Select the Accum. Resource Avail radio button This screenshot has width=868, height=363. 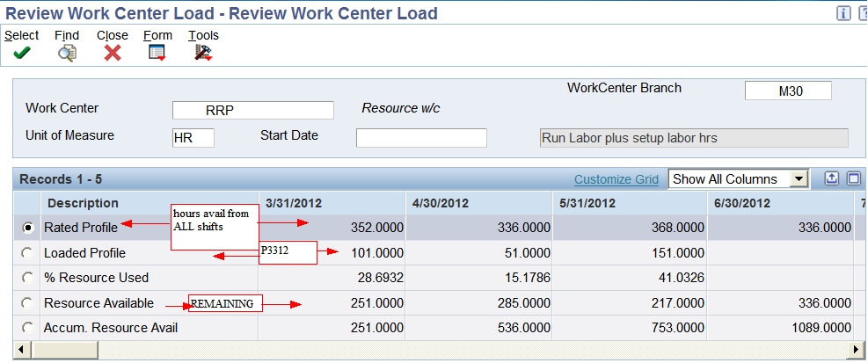(x=27, y=328)
